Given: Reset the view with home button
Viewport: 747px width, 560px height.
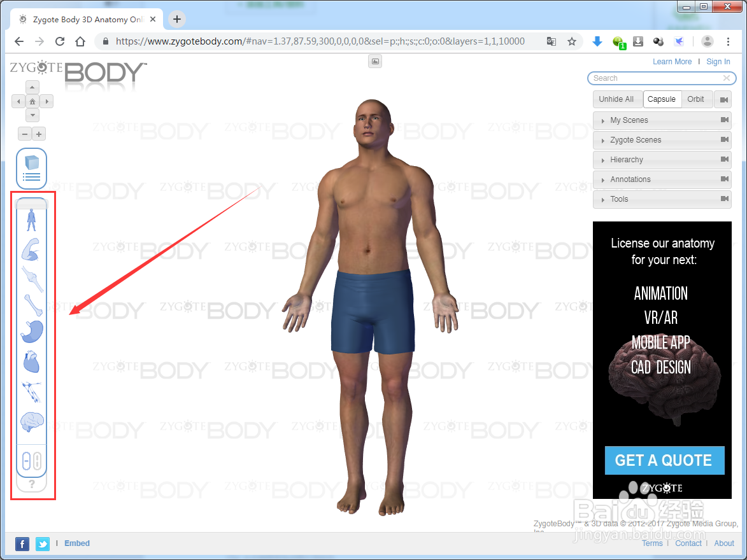Looking at the screenshot, I should (x=32, y=101).
